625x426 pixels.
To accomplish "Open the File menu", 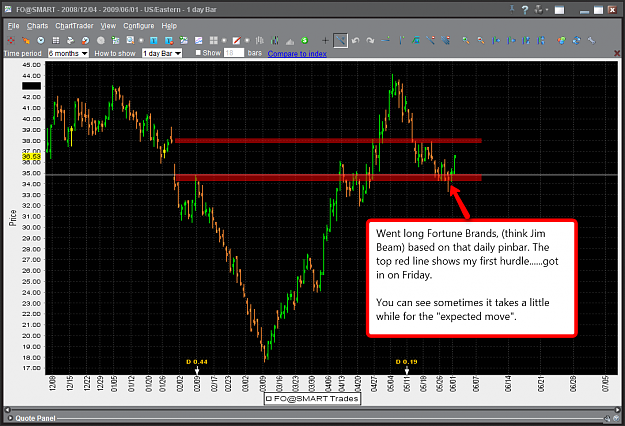I will [x=13, y=26].
